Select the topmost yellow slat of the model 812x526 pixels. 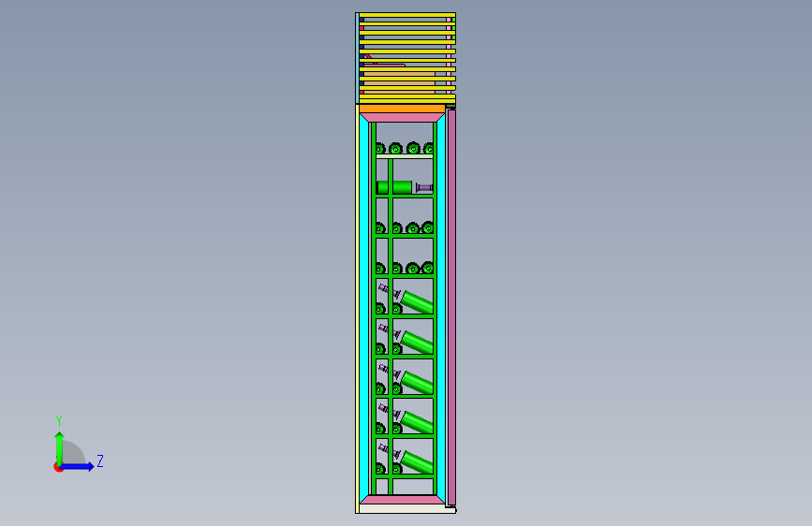tap(407, 15)
